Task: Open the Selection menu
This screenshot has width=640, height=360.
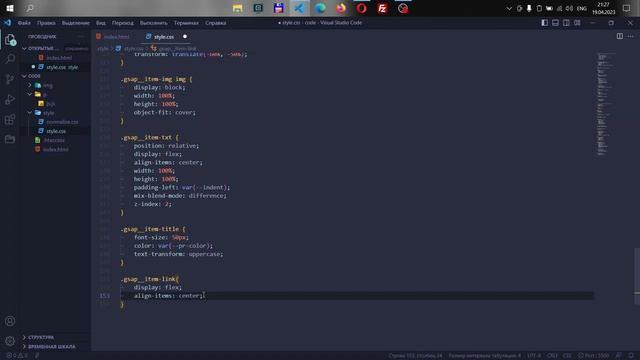Action: coord(76,23)
